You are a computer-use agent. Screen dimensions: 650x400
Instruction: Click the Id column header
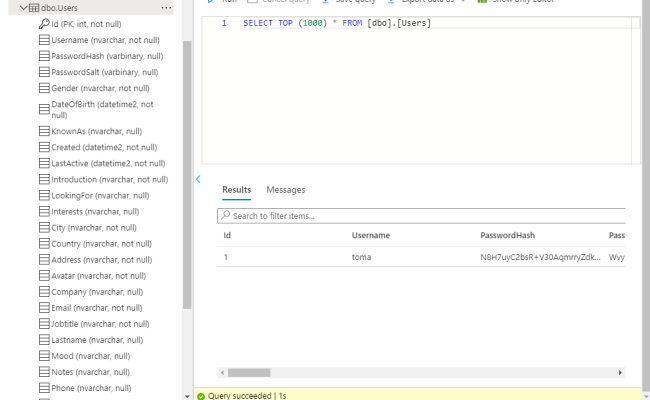tap(227, 235)
